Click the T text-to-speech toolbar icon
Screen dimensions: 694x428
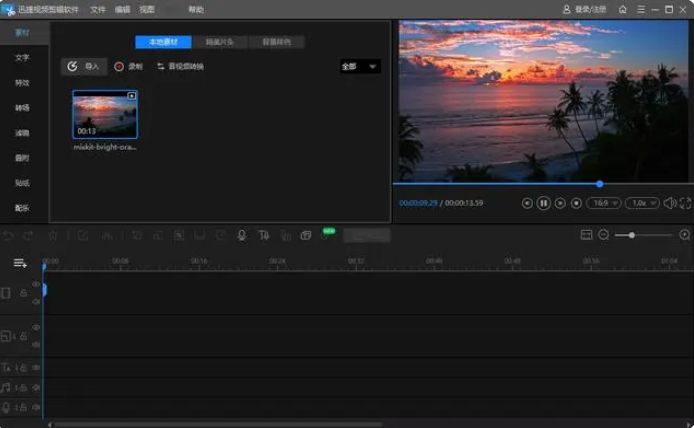[264, 235]
